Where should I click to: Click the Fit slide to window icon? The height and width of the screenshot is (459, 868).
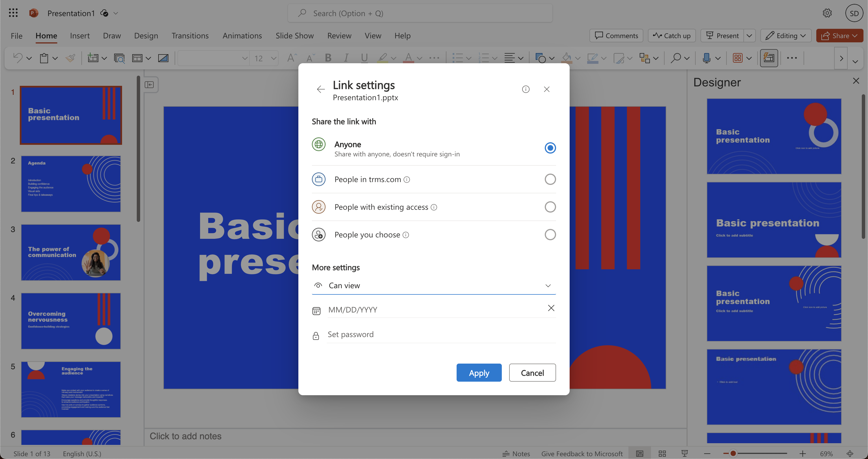(850, 453)
